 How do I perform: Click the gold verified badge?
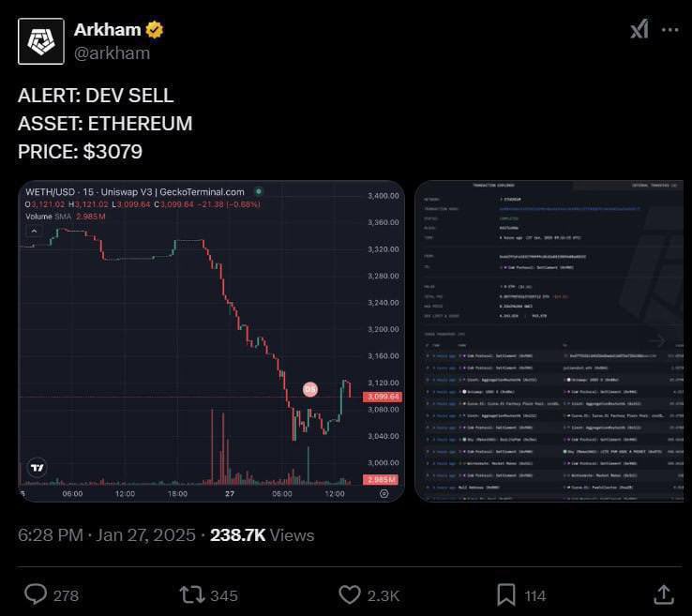155,30
